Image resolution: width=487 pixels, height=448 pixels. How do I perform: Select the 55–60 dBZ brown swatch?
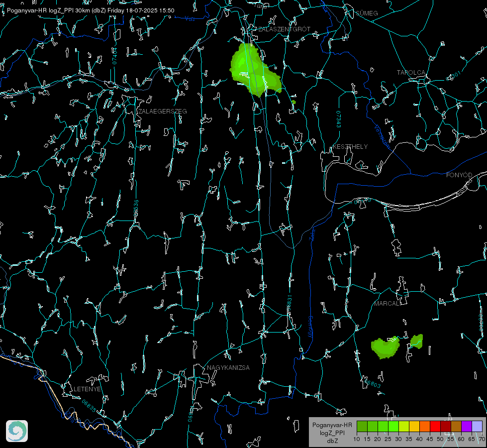[456, 426]
